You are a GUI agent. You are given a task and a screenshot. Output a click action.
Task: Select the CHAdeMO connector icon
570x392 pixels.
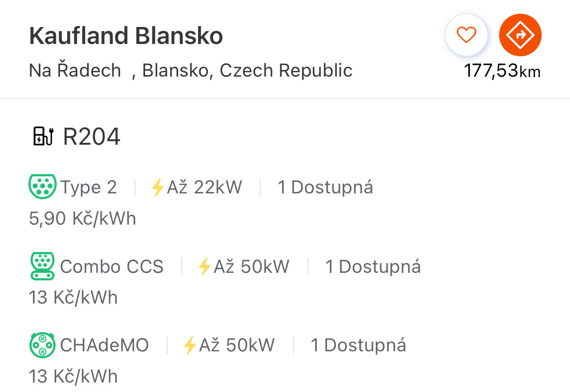tap(43, 345)
